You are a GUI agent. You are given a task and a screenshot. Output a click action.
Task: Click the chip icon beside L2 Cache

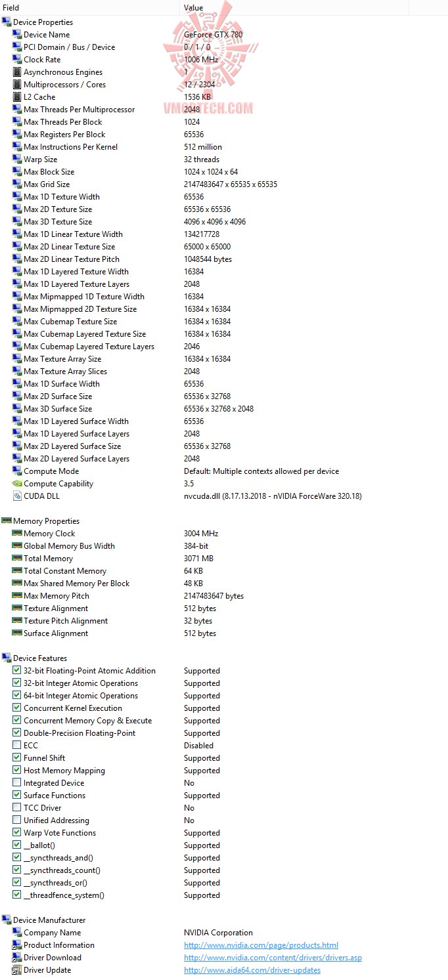click(x=17, y=97)
